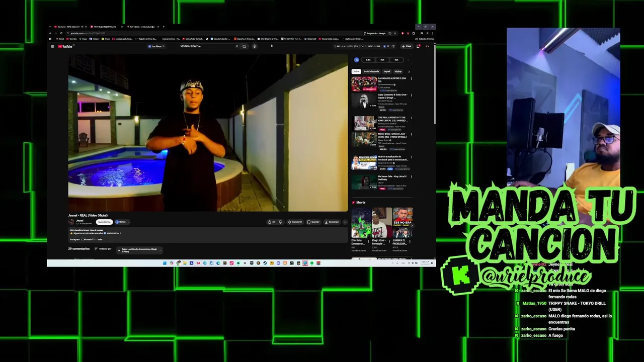The height and width of the screenshot is (362, 644).
Task: Save the video with the 'Guardar' button
Action: (x=313, y=222)
